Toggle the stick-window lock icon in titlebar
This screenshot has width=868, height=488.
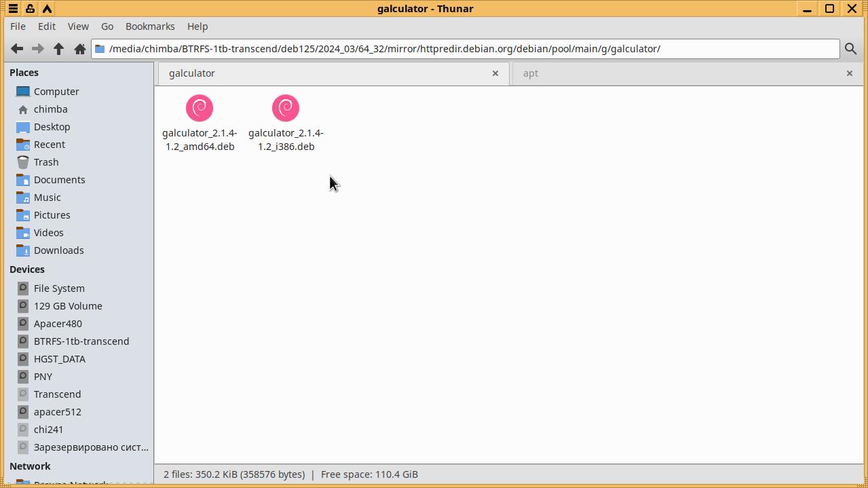click(x=30, y=9)
